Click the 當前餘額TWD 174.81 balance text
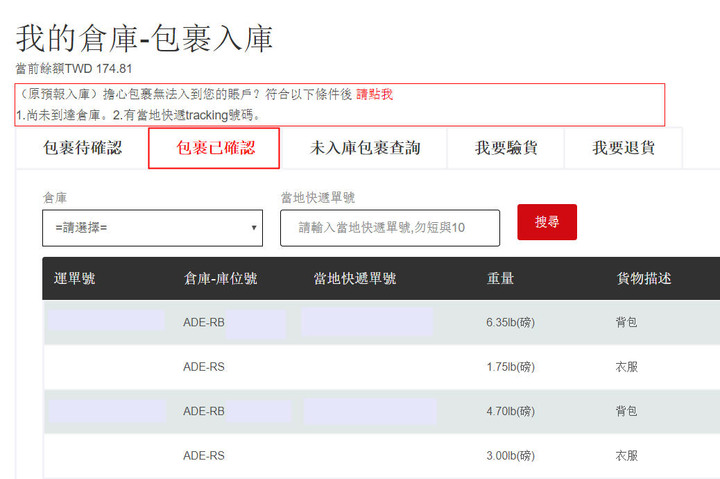This screenshot has height=479, width=720. coord(74,69)
